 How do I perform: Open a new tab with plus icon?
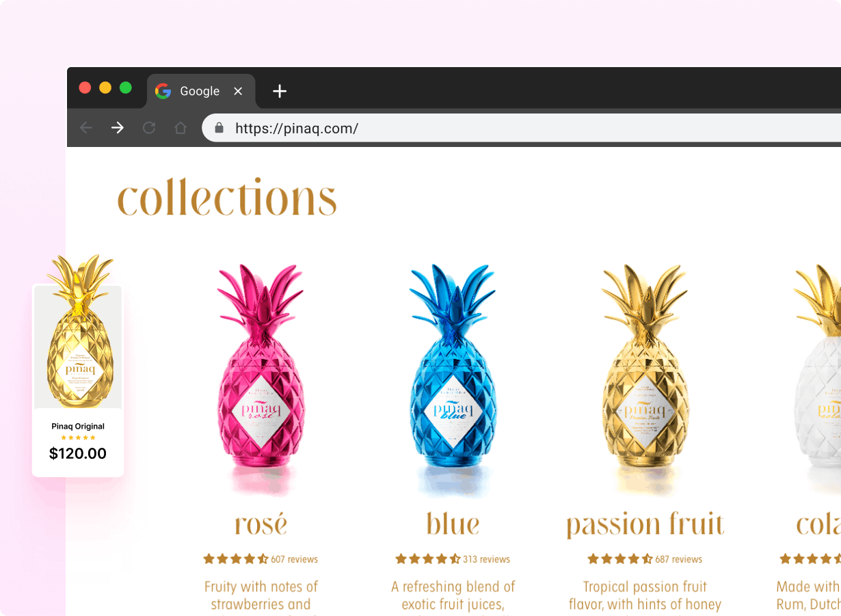click(280, 91)
